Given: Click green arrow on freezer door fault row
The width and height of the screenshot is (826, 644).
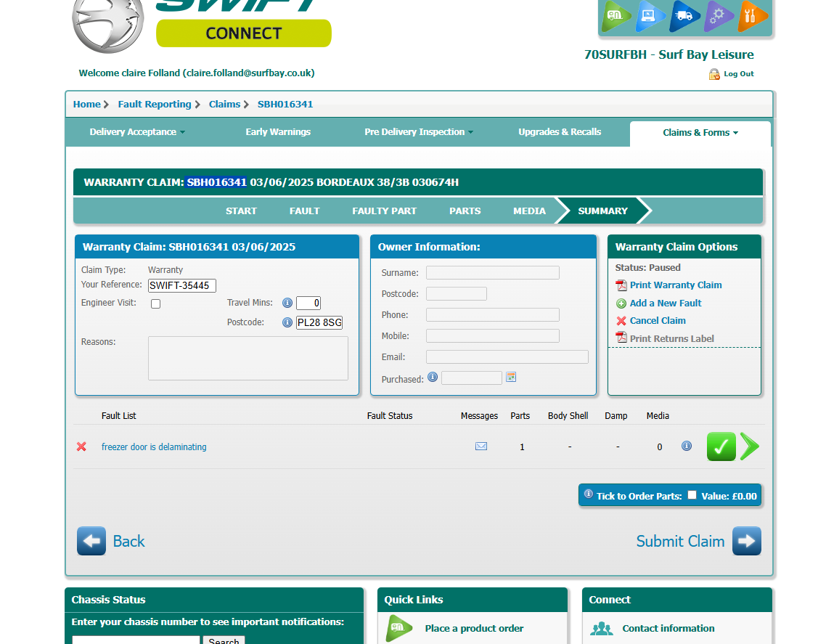Looking at the screenshot, I should coord(750,447).
